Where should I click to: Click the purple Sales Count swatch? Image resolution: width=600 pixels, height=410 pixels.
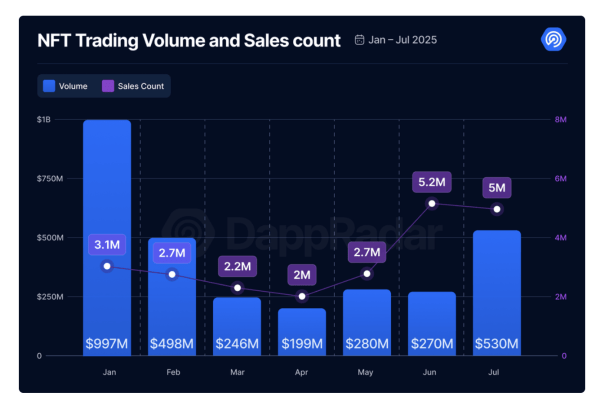108,86
